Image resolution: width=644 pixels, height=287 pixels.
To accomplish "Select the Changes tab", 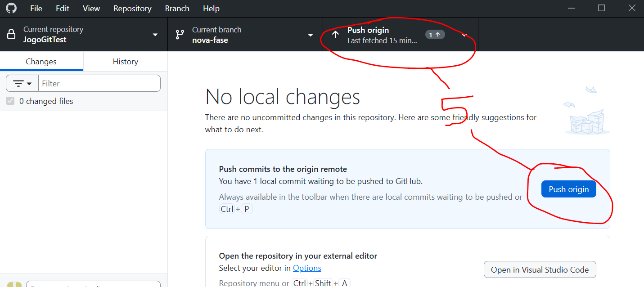I will click(x=41, y=62).
